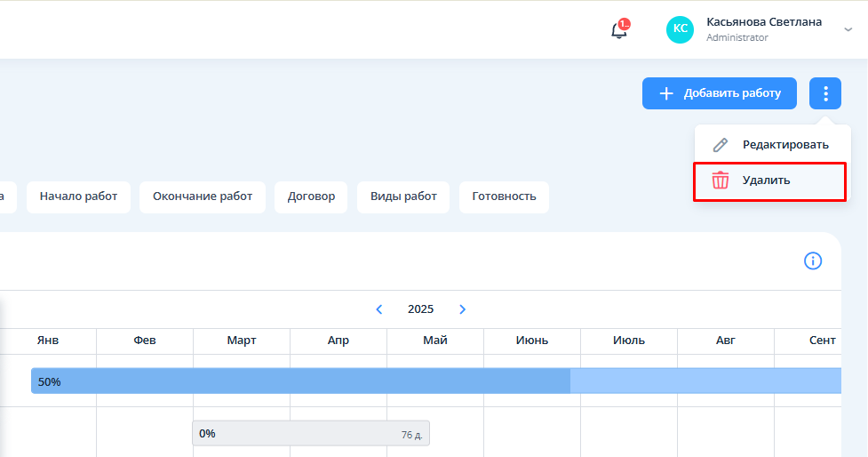This screenshot has width=868, height=457.
Task: Click the KC user avatar
Action: click(680, 29)
